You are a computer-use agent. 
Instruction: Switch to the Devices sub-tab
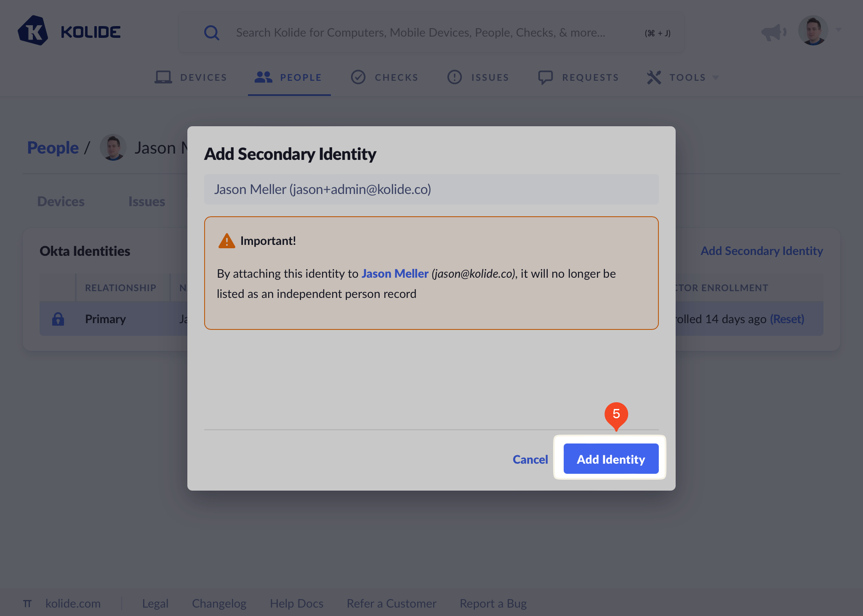pos(61,202)
